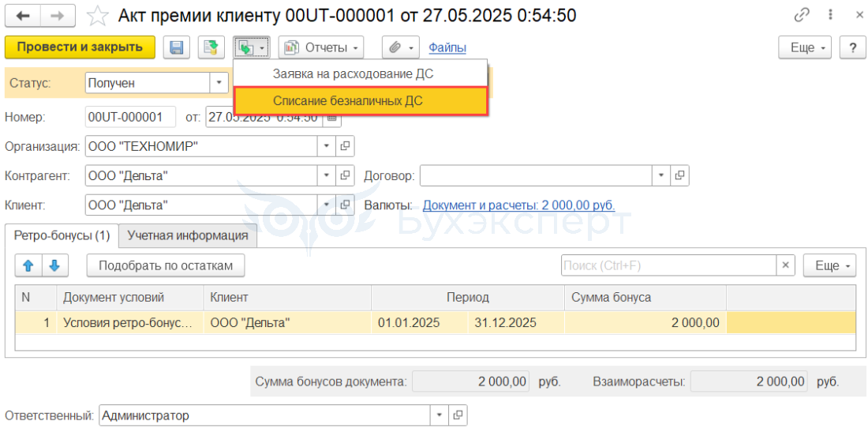868x436 pixels.
Task: Click the Взаиморасчеты amount field
Action: point(749,381)
